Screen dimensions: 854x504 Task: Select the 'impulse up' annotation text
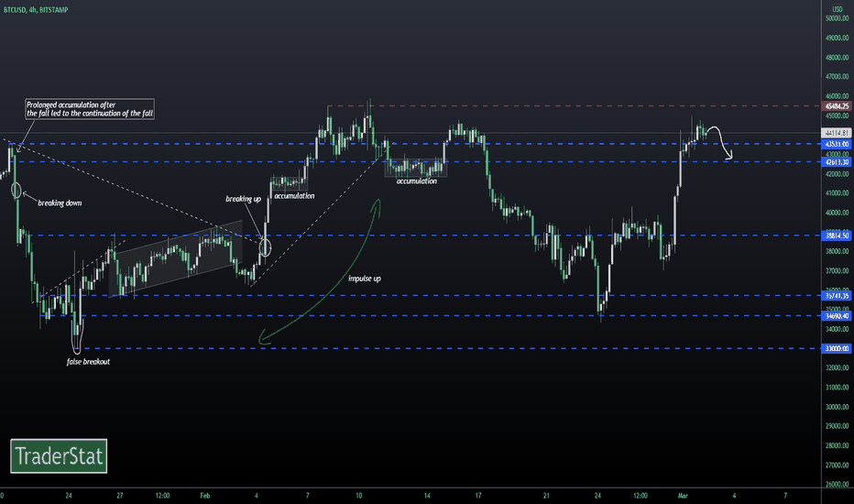pyautogui.click(x=365, y=279)
